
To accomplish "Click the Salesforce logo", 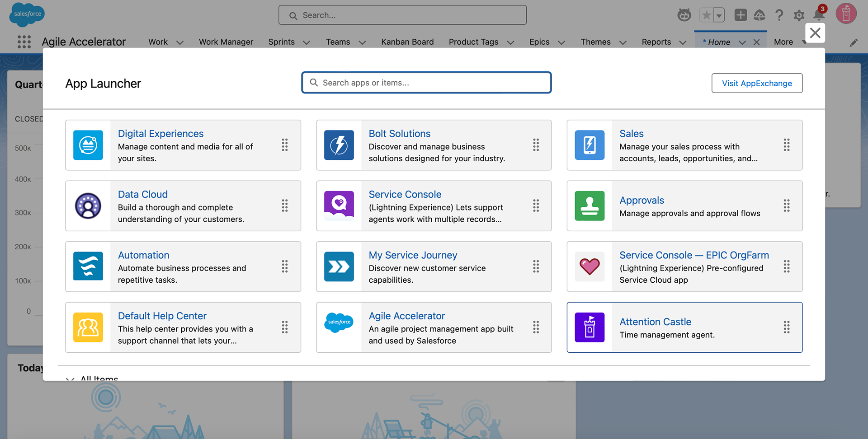I will pyautogui.click(x=27, y=14).
